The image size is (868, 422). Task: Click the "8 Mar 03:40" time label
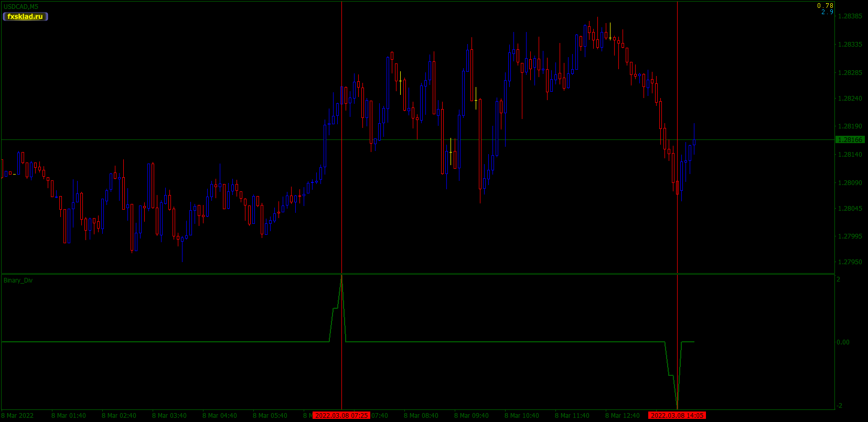(169, 416)
